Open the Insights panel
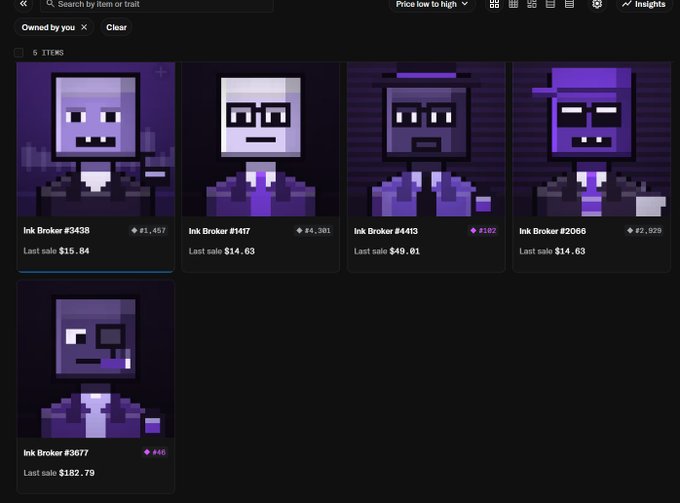This screenshot has width=680, height=503. point(644,4)
